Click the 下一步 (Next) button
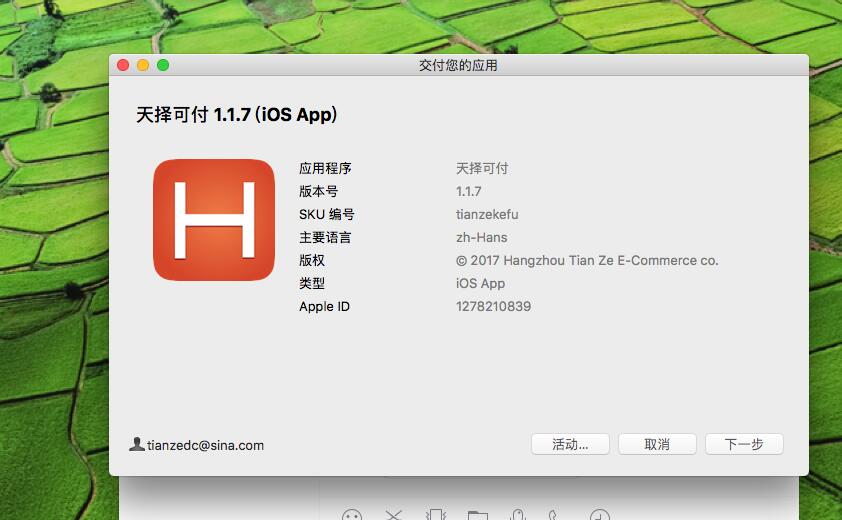Image resolution: width=842 pixels, height=520 pixels. click(x=744, y=444)
